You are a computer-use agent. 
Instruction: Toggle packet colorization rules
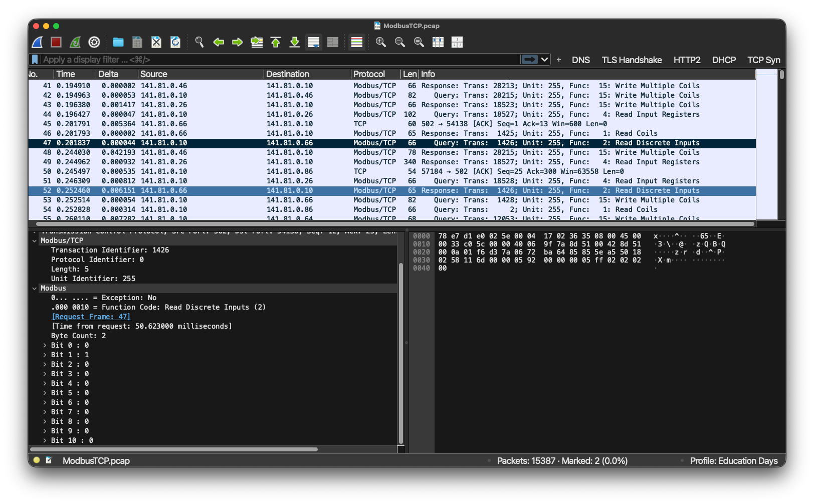357,42
